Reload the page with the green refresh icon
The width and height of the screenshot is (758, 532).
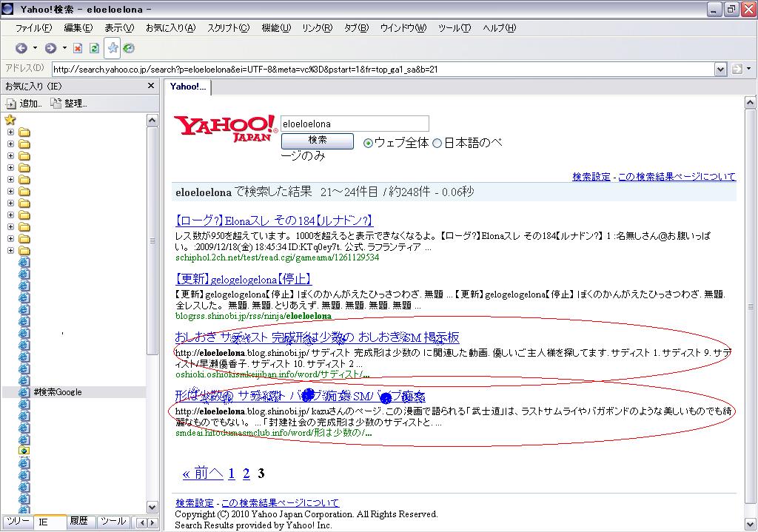coord(94,48)
